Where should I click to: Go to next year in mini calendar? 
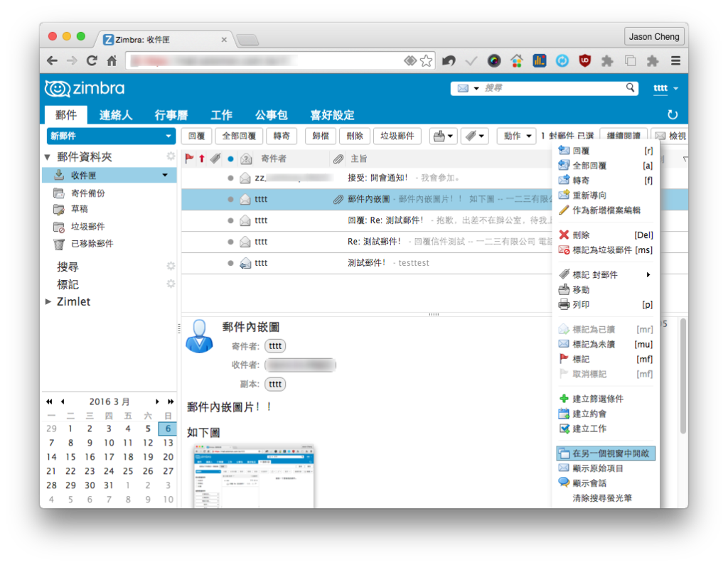coord(171,402)
